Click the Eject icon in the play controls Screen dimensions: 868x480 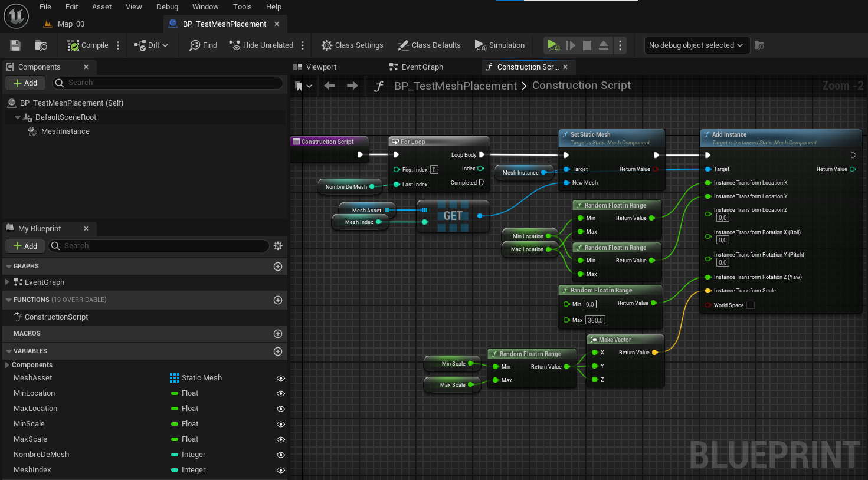pyautogui.click(x=604, y=45)
